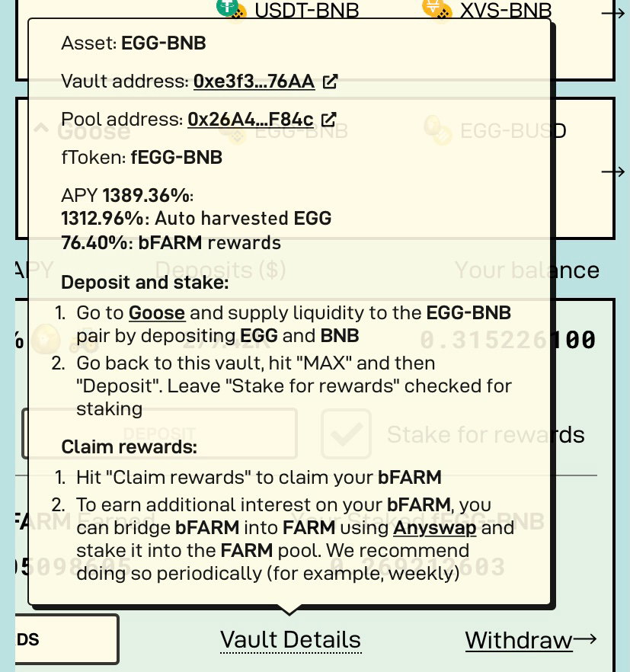Click the claim rewards button at bottom left

[x=67, y=639]
